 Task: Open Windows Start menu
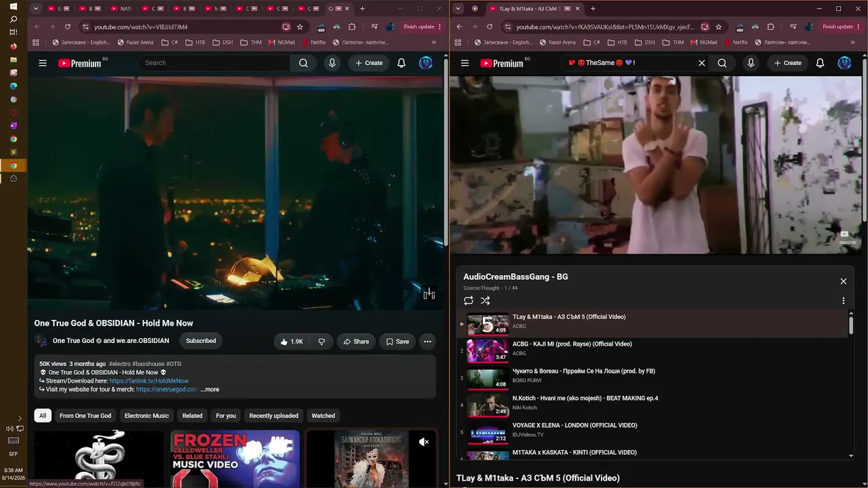[x=14, y=7]
